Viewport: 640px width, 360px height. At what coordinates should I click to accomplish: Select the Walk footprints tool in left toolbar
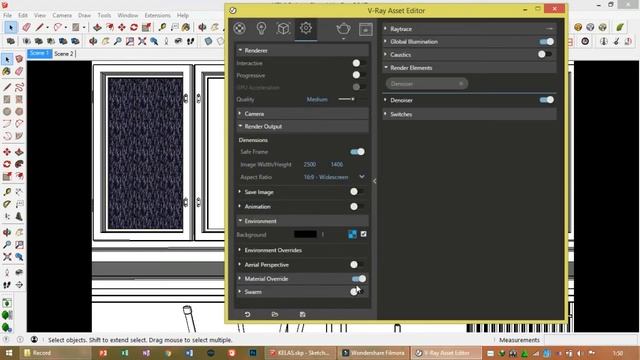pyautogui.click(x=7, y=285)
